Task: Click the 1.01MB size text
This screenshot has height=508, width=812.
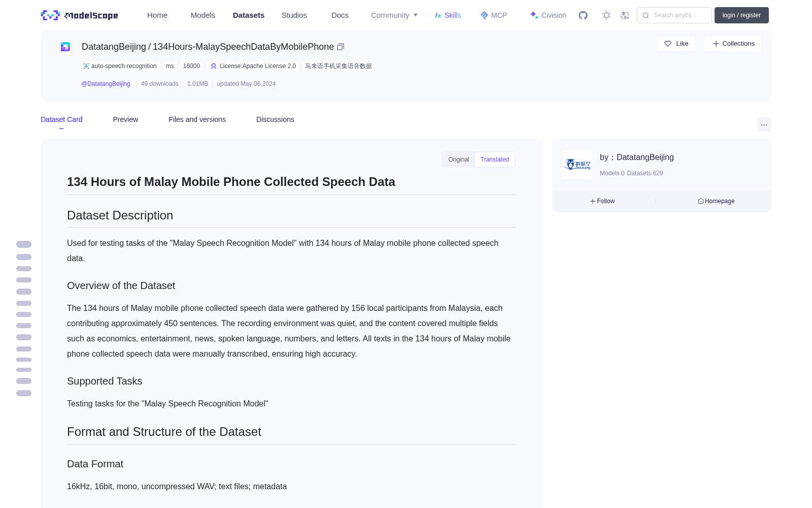Action: pos(197,84)
